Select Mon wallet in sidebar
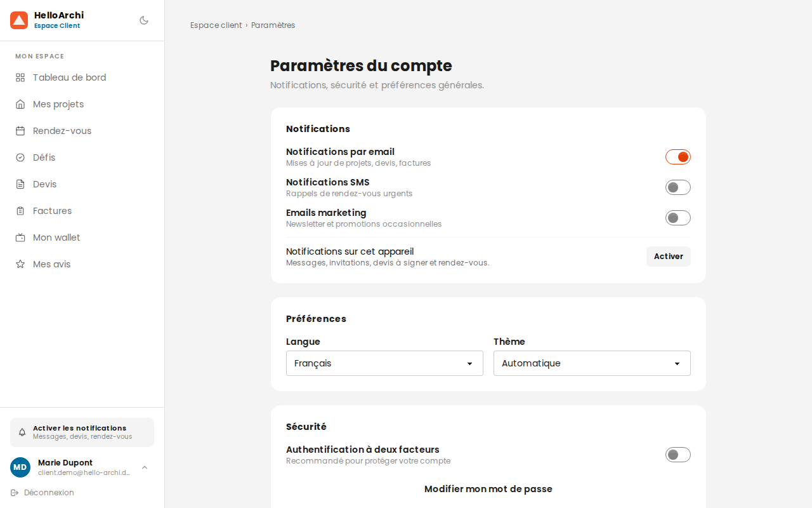812x508 pixels. pos(82,237)
